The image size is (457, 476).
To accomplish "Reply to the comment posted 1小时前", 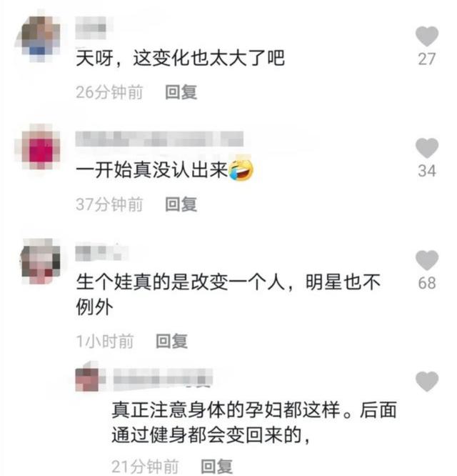I will tap(171, 341).
